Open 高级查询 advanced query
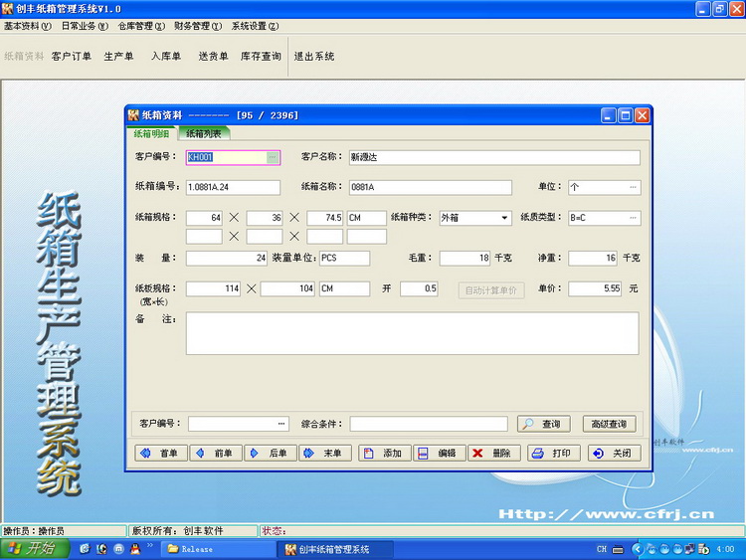Viewport: 746px width, 560px height. [x=611, y=424]
